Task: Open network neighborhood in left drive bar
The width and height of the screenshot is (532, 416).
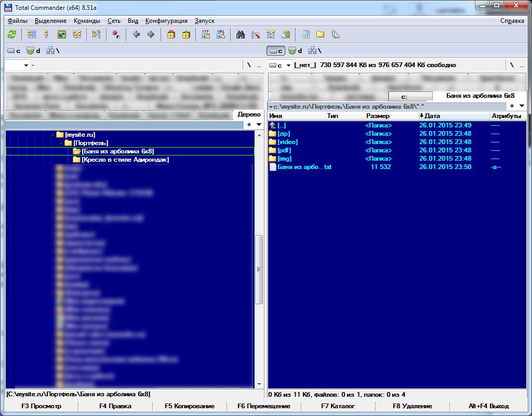Action: (52, 51)
